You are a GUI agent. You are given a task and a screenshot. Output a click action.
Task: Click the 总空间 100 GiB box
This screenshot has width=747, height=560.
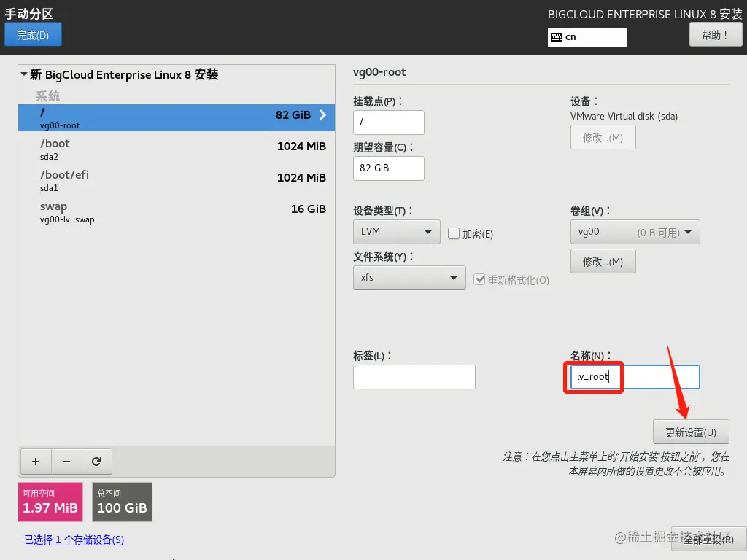pos(122,502)
